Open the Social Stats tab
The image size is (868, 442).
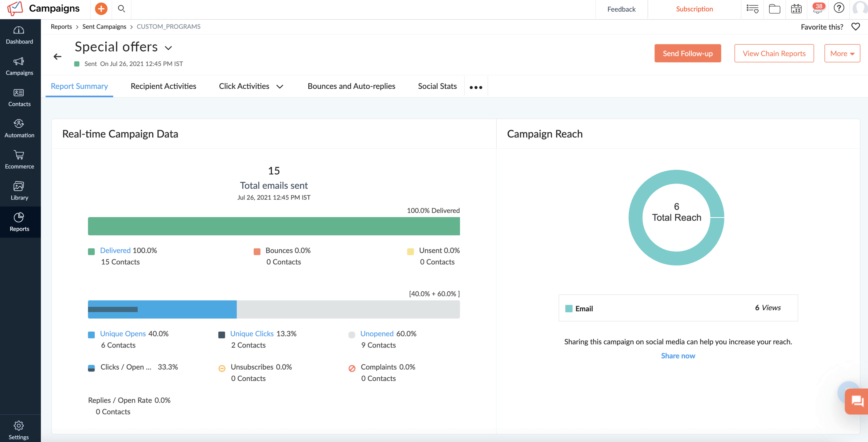(437, 86)
